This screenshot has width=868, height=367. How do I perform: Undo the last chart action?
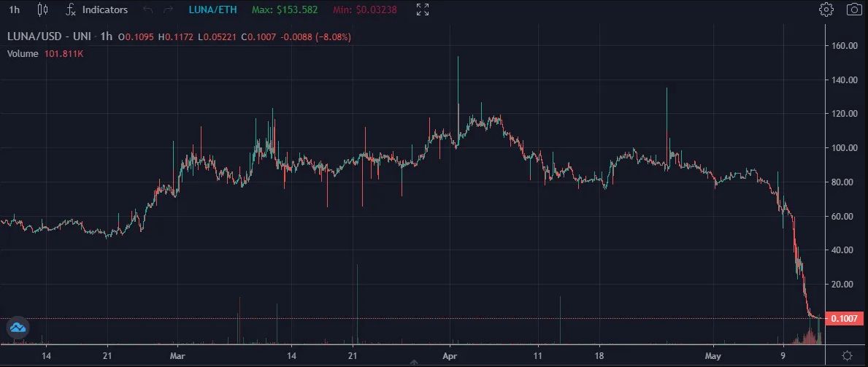147,9
